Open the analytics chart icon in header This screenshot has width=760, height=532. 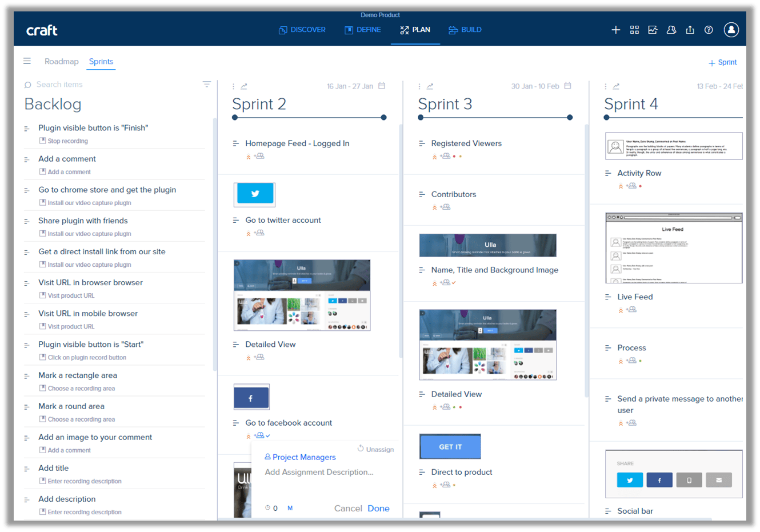point(653,30)
